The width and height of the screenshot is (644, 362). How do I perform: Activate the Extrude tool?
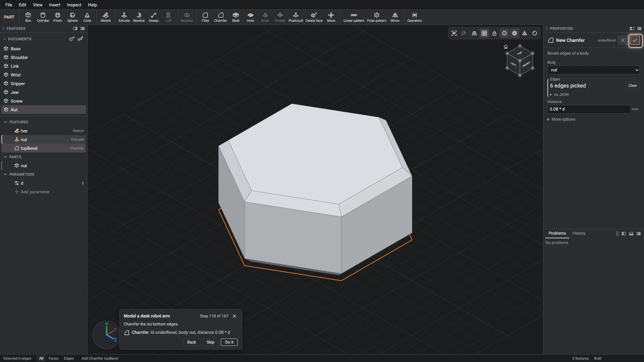(x=124, y=17)
